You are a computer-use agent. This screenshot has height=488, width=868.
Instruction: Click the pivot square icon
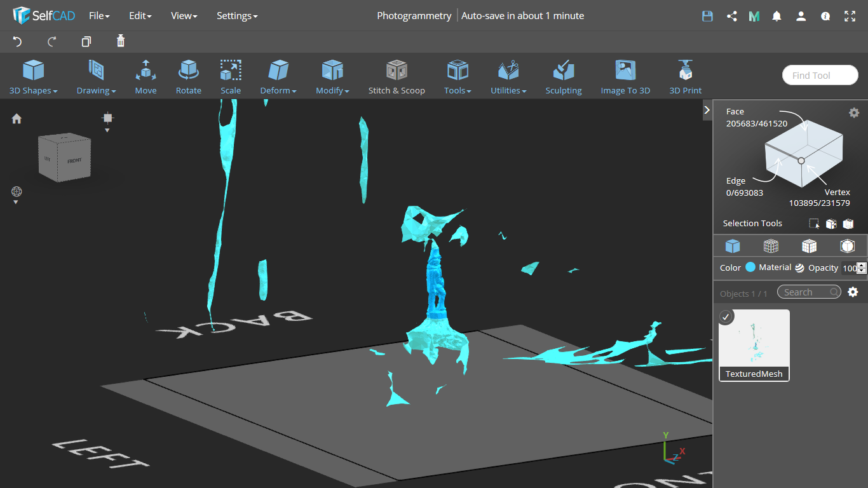(x=107, y=118)
